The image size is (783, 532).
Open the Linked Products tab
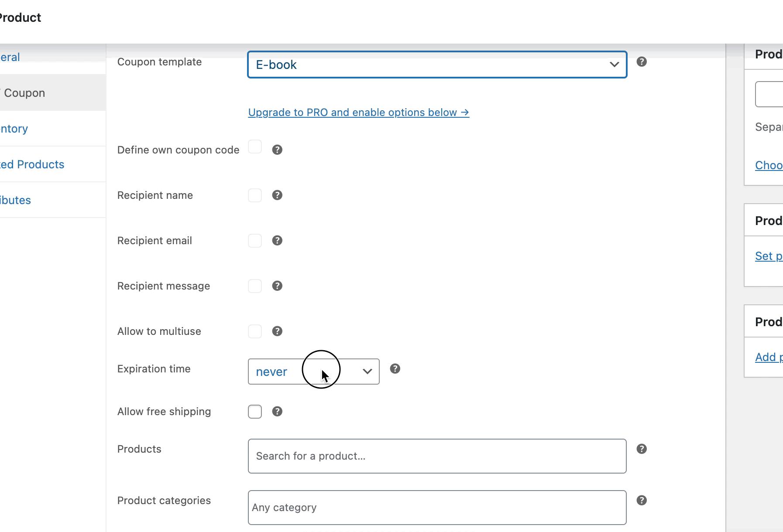pyautogui.click(x=53, y=164)
